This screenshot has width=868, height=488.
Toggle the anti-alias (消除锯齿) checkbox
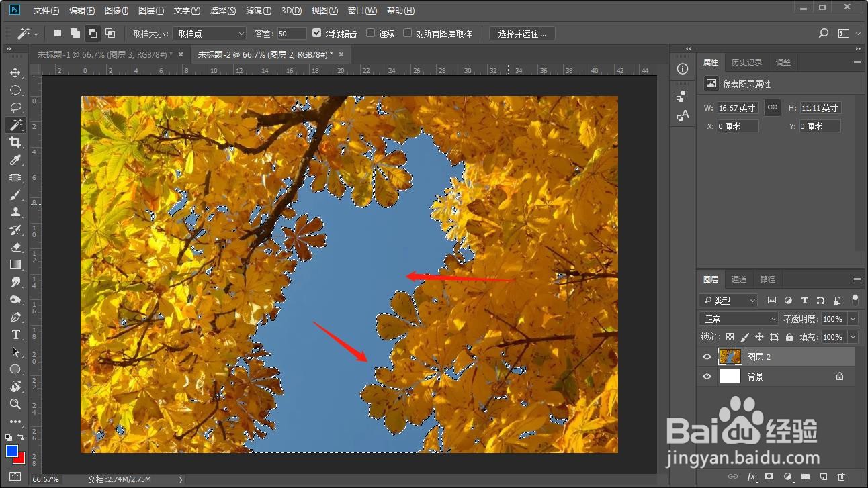pyautogui.click(x=317, y=33)
